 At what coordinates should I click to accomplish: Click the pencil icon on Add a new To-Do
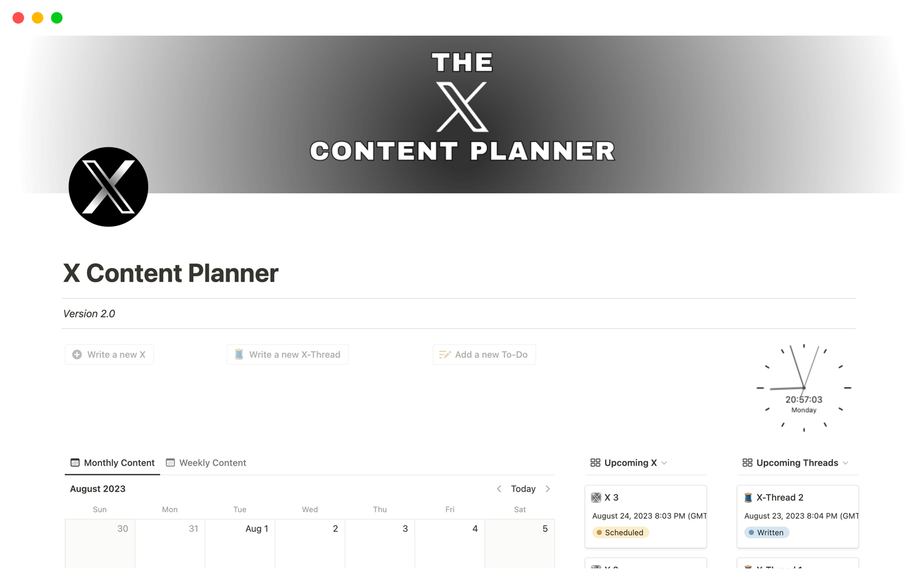(445, 355)
